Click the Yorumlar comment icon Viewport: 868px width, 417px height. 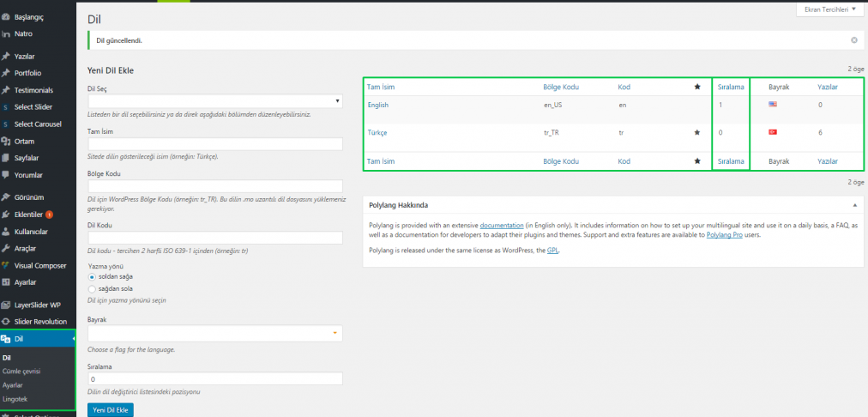5,175
